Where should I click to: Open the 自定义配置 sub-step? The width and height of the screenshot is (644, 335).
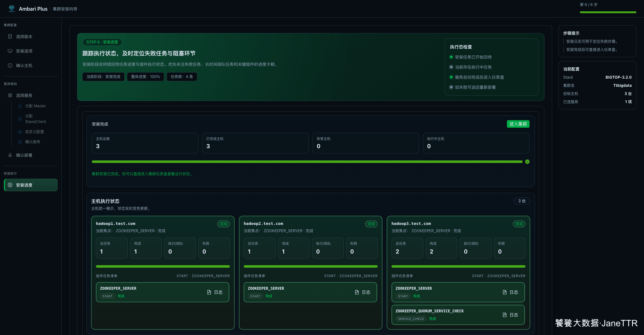pos(34,132)
